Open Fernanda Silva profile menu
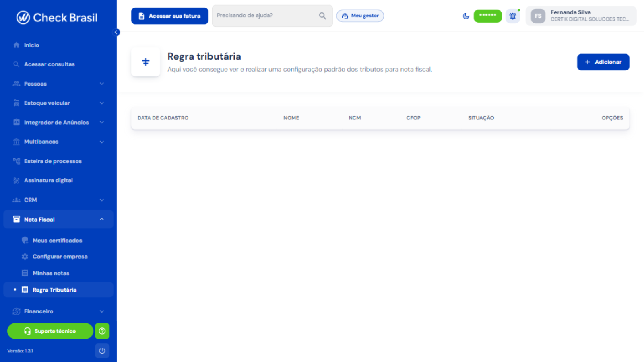Image resolution: width=644 pixels, height=362 pixels. [x=581, y=16]
